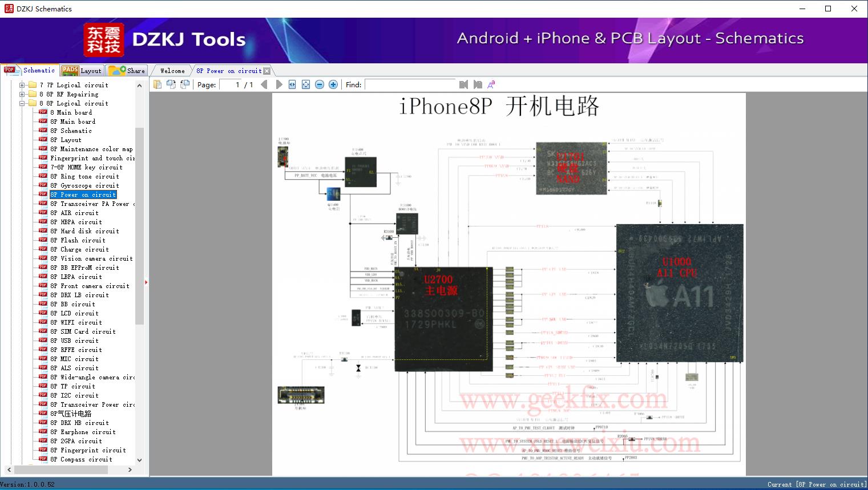Expand the 8 8P RF Repairing folder
Screen dimensions: 868x490
[x=22, y=94]
